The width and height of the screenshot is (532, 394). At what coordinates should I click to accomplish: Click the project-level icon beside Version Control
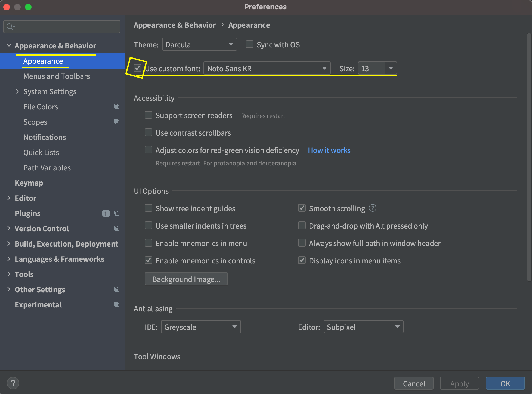click(x=117, y=228)
